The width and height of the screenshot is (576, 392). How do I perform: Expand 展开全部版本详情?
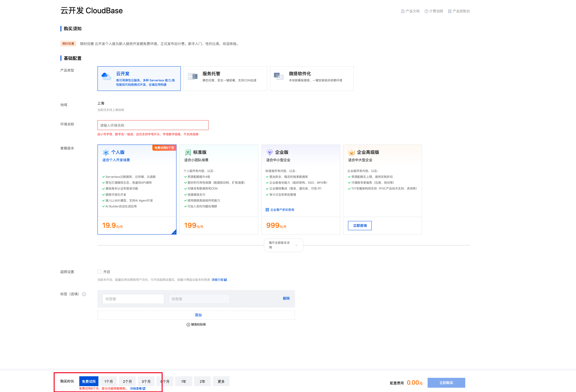point(284,245)
